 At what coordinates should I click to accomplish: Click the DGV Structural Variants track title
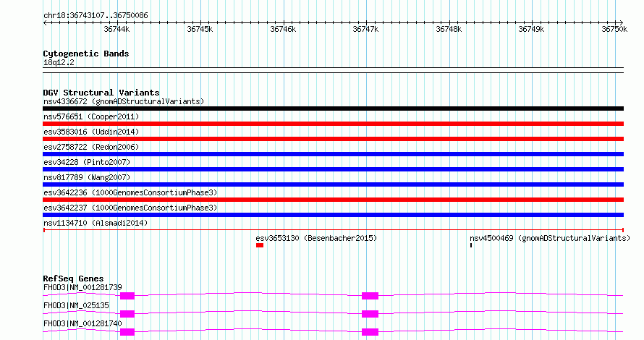[101, 93]
